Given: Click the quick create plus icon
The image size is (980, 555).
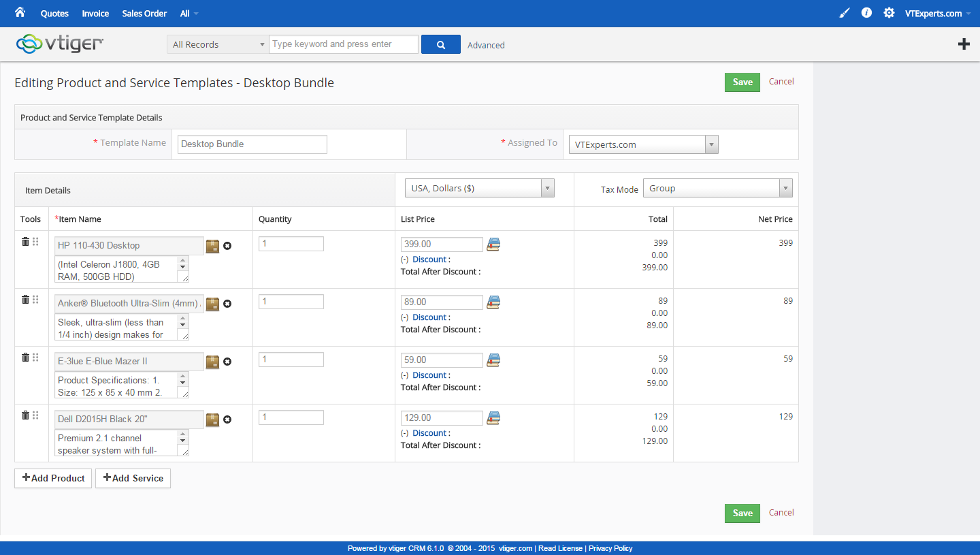Looking at the screenshot, I should coord(964,44).
